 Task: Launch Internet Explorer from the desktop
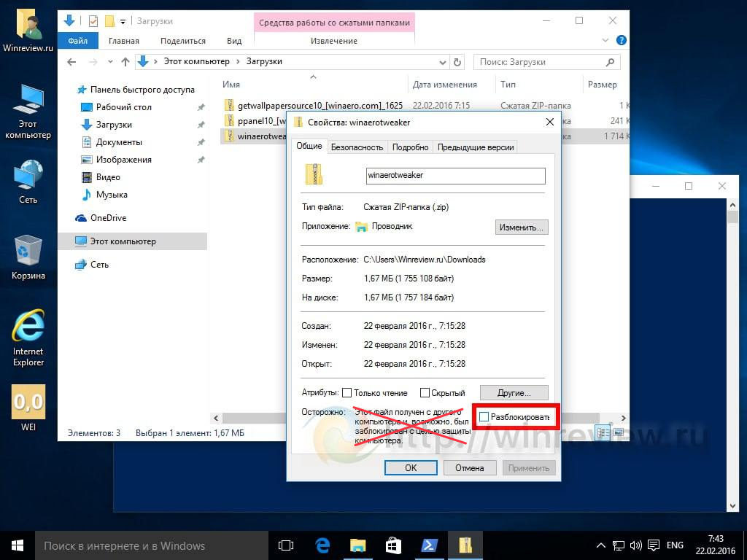(x=28, y=338)
